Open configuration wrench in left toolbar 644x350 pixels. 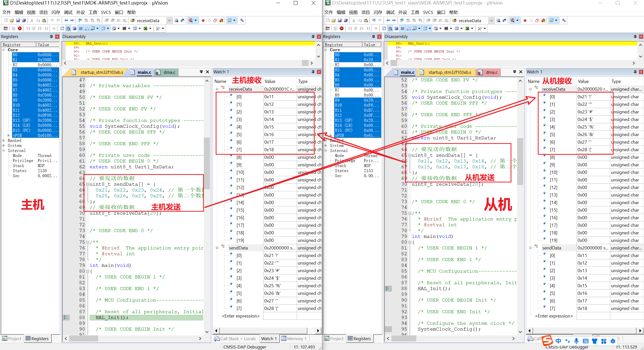click(242, 20)
